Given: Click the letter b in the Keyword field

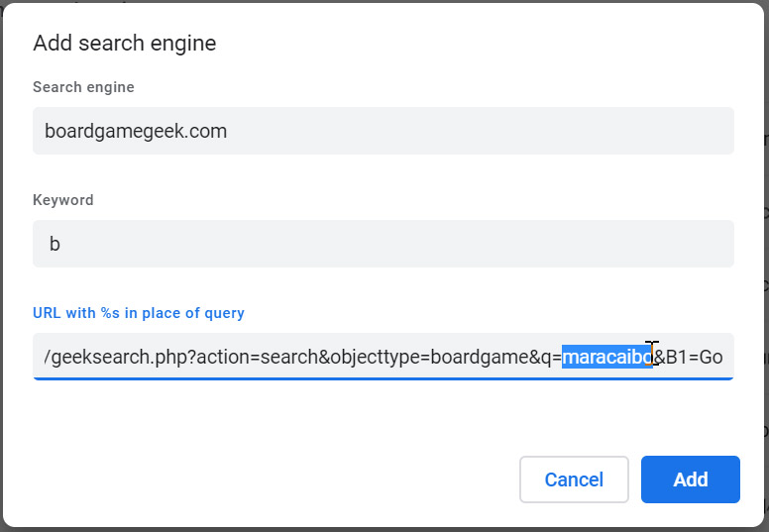Looking at the screenshot, I should click(x=55, y=244).
